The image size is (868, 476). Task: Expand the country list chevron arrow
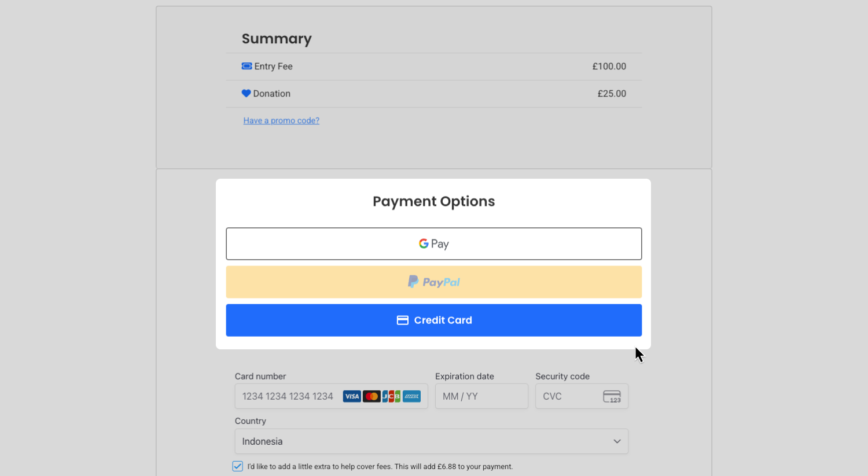[x=617, y=441]
